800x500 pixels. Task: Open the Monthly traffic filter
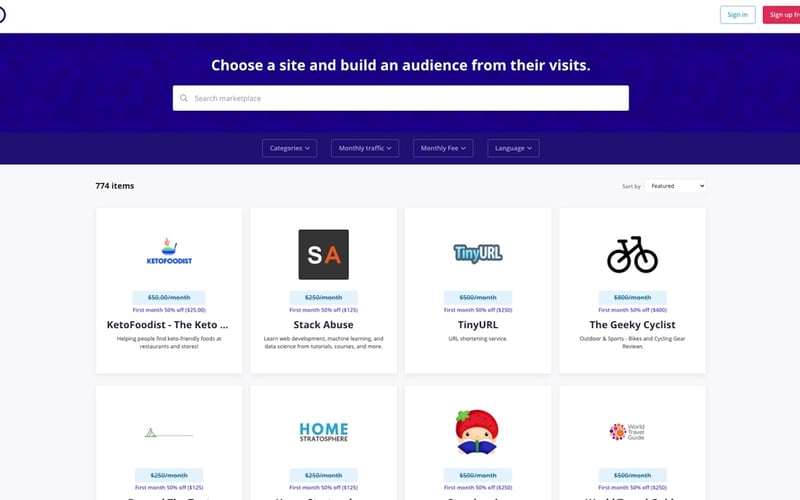click(x=365, y=148)
